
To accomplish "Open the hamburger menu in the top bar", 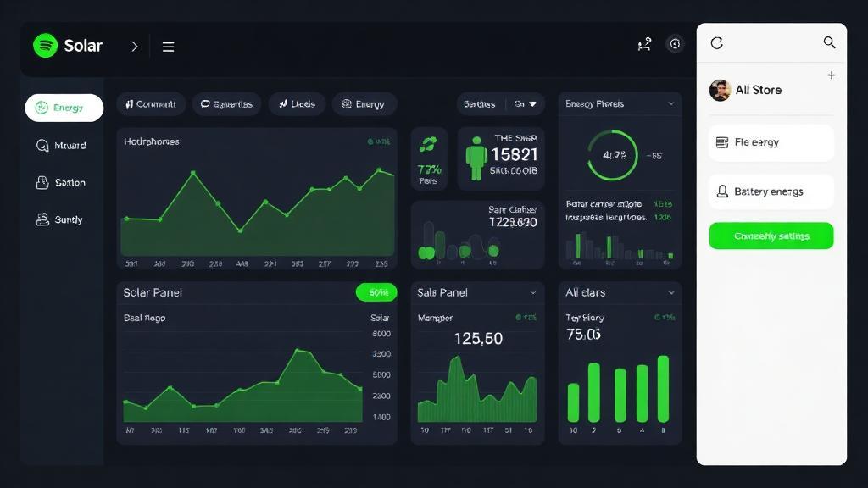I will [x=168, y=47].
